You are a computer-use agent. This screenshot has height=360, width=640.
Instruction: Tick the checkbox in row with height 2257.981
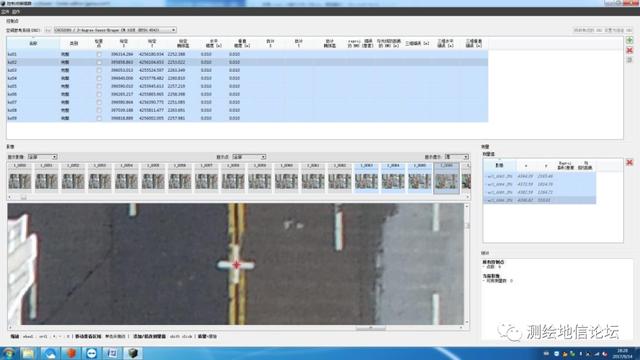[x=99, y=118]
